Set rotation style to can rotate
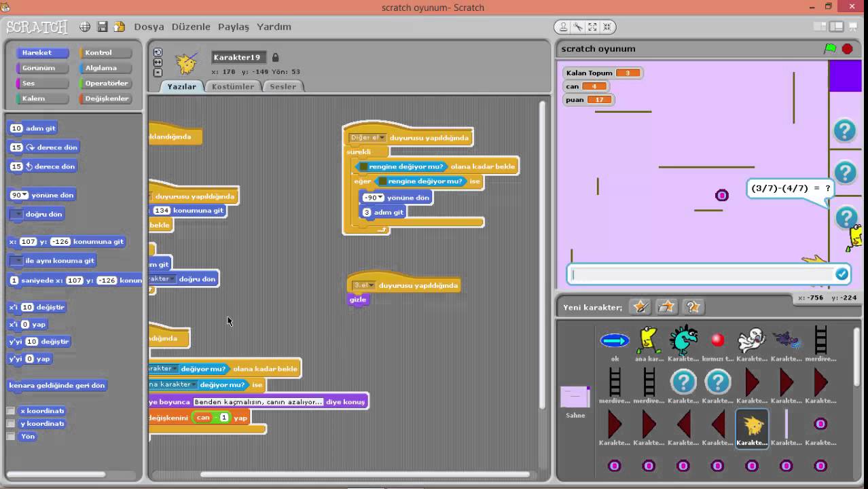This screenshot has width=868, height=489. (x=158, y=52)
